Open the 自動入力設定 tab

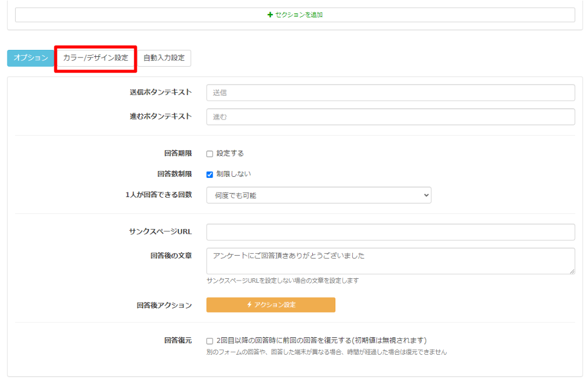[164, 58]
